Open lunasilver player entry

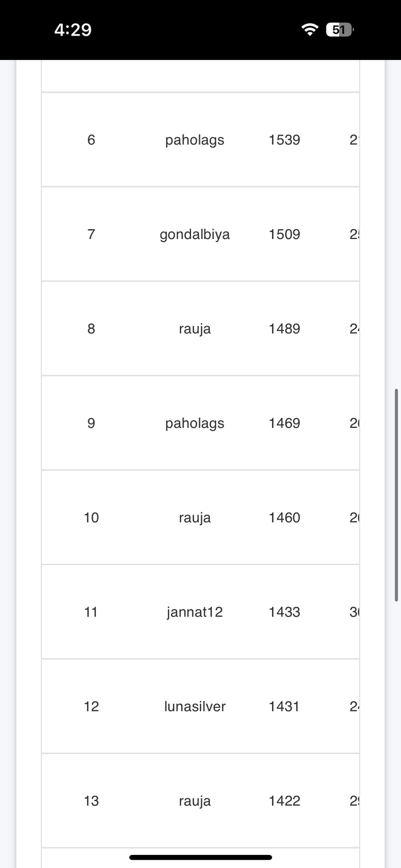pos(195,707)
